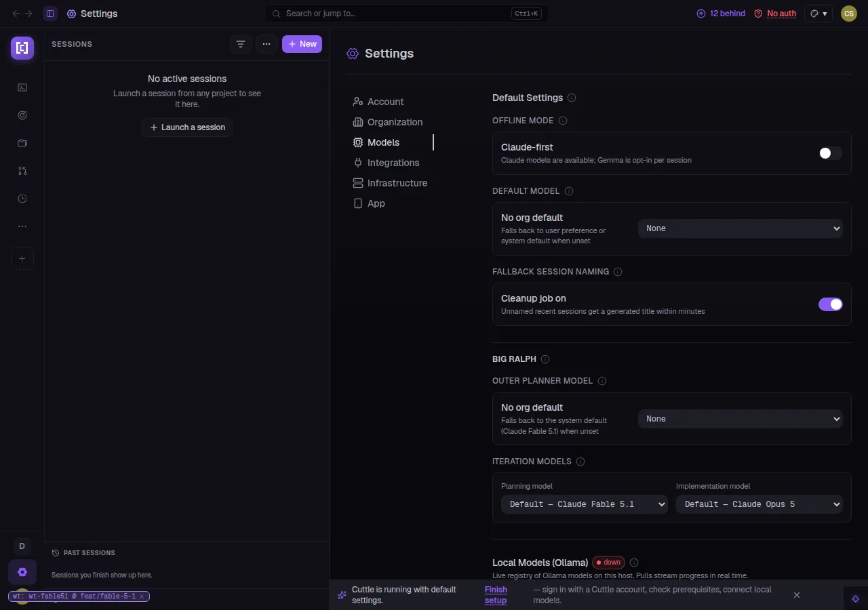Select the pull request icon in sidebar
The image size is (868, 610).
click(x=22, y=171)
